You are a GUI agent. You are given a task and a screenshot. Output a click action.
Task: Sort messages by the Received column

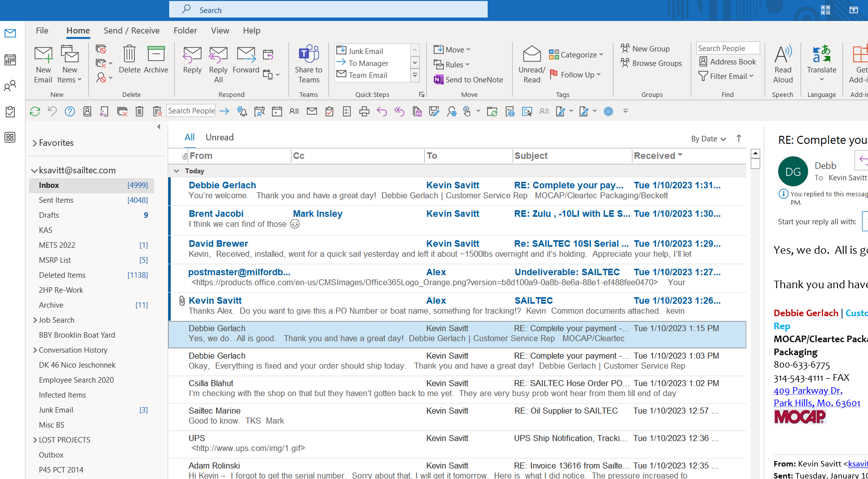[x=689, y=156]
